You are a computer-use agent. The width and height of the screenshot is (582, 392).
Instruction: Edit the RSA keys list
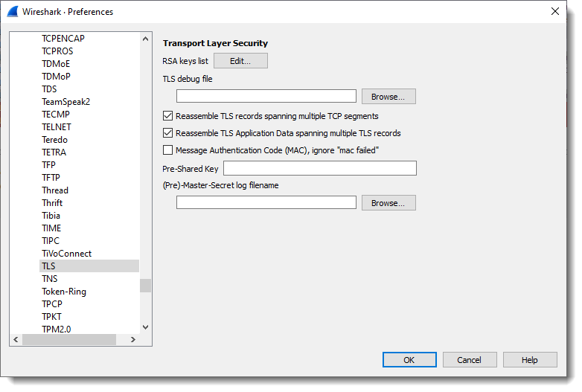240,61
